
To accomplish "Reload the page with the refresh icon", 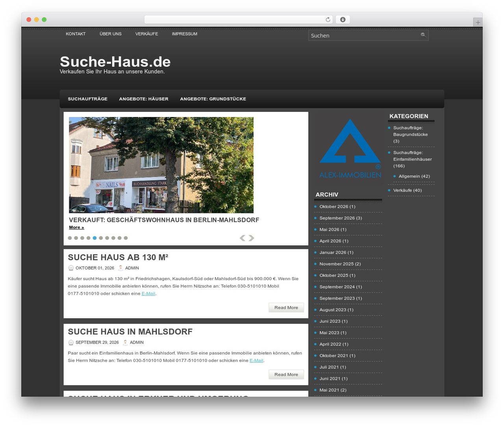I will (328, 20).
